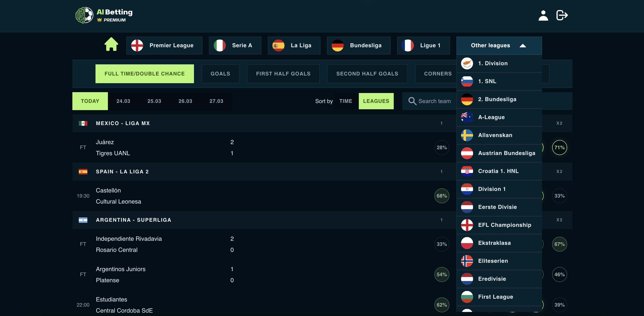Viewport: 644px width, 316px height.
Task: Click the AI Betting brain logo
Action: [x=84, y=15]
